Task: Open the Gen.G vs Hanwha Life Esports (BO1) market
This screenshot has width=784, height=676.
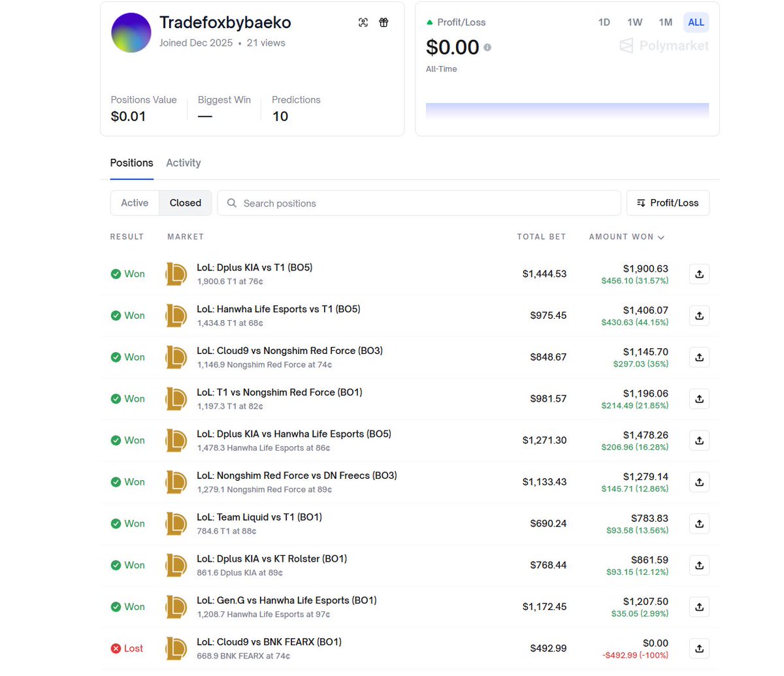Action: point(287,600)
